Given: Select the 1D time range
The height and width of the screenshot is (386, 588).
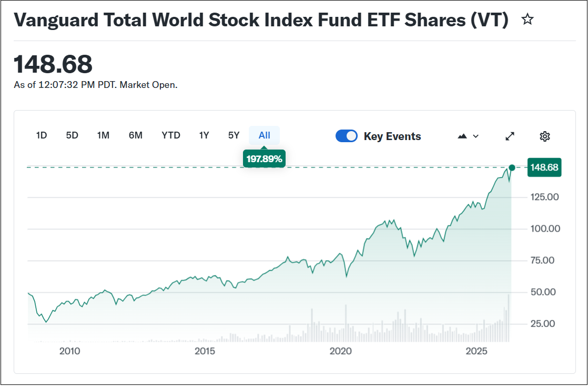Looking at the screenshot, I should point(42,135).
